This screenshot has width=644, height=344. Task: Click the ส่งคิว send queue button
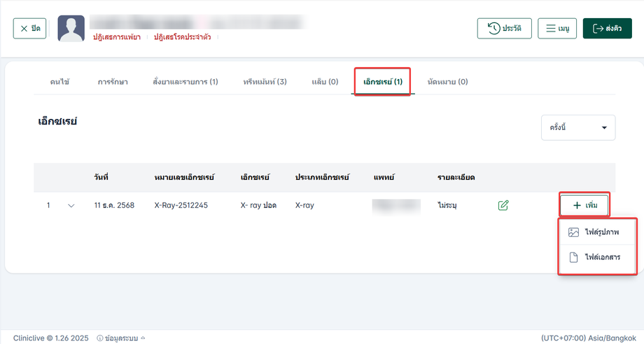click(608, 28)
